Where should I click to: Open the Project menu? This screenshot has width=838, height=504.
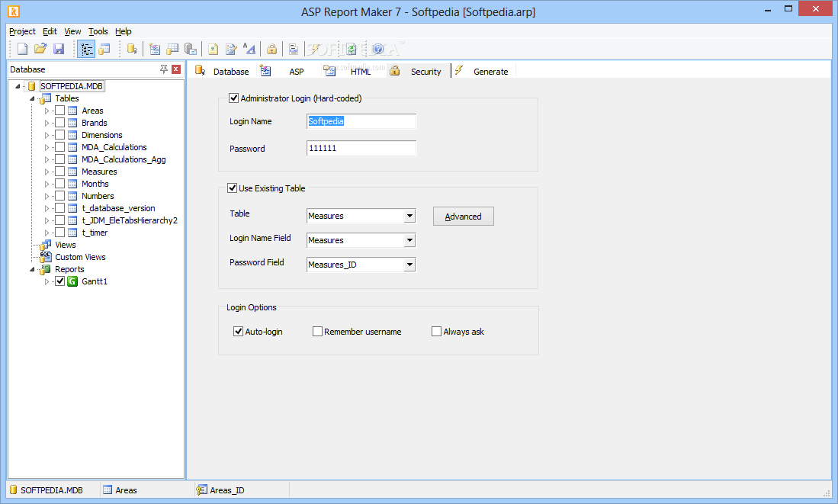point(22,31)
